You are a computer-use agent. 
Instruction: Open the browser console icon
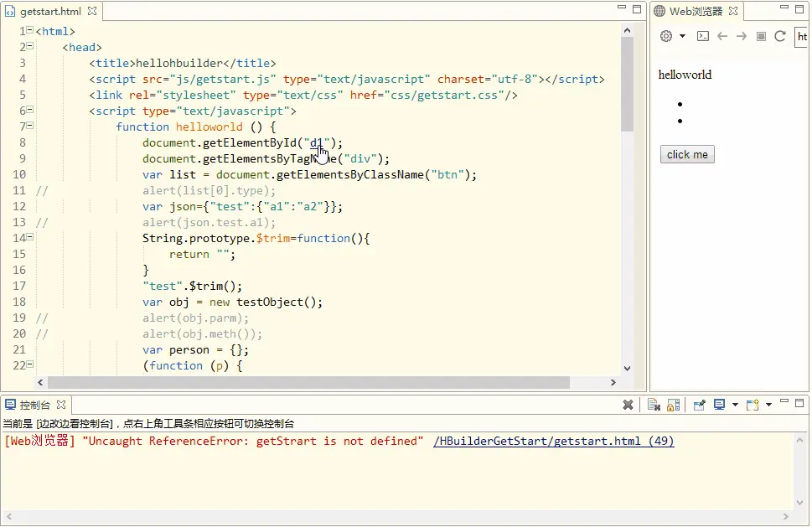pos(703,36)
